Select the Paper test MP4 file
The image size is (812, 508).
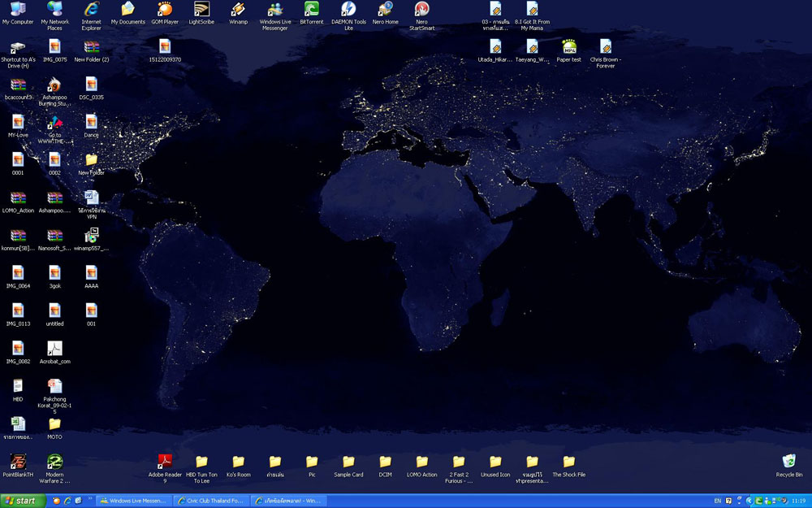pos(568,47)
